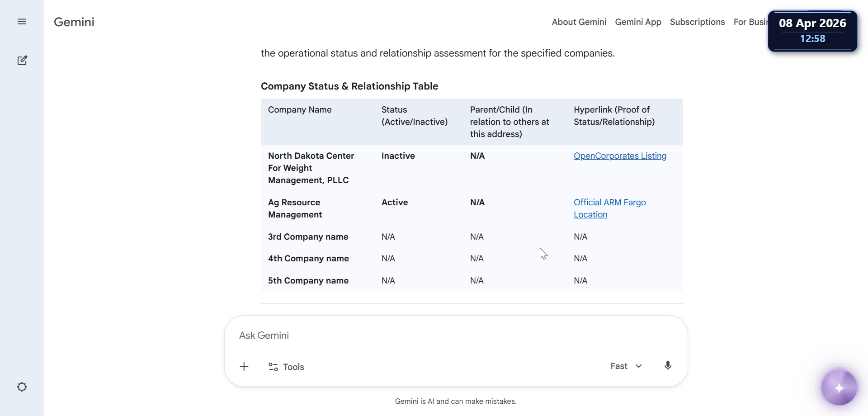Image resolution: width=868 pixels, height=416 pixels.
Task: Select the Ag Resource Management cell
Action: [295, 208]
